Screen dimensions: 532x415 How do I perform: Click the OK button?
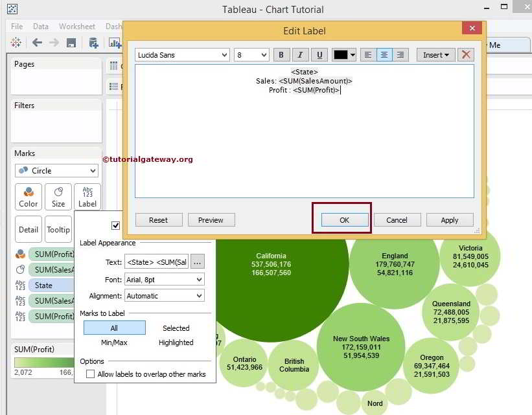pyautogui.click(x=344, y=220)
